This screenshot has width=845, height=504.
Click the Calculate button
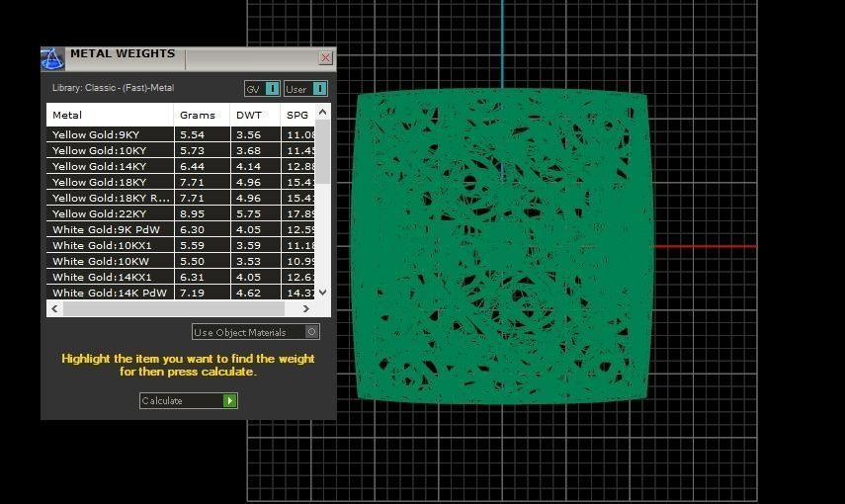pyautogui.click(x=188, y=400)
